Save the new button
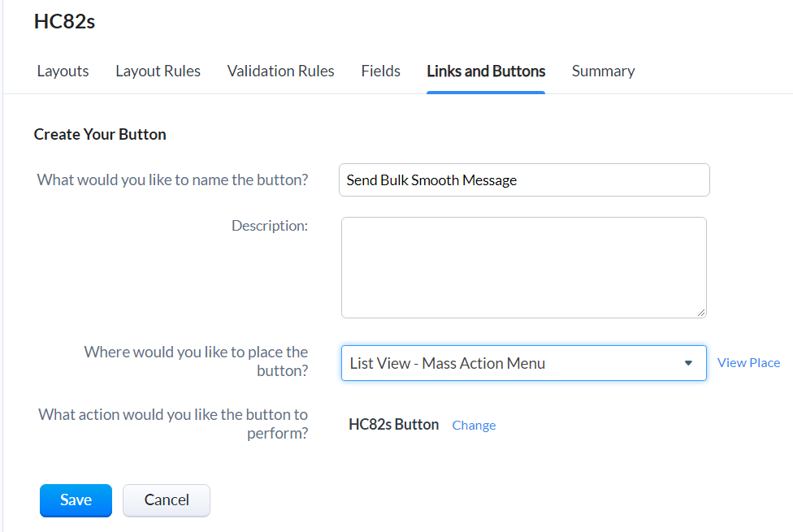The height and width of the screenshot is (532, 793). 76,500
